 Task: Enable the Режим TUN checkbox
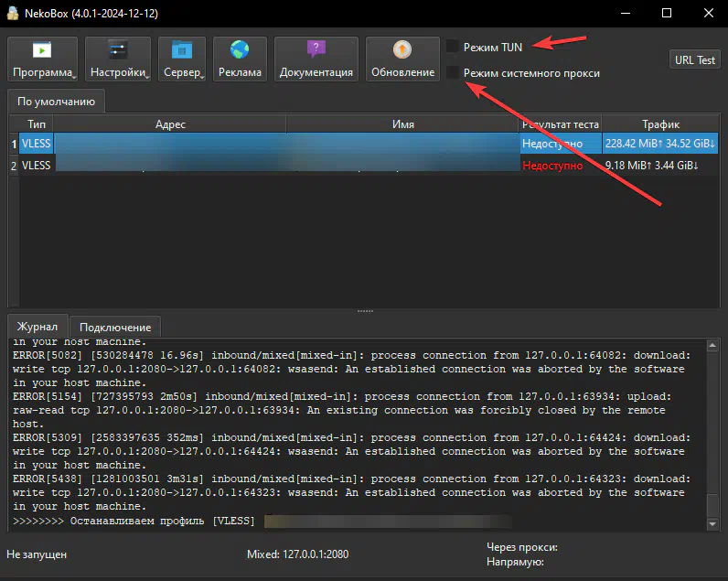click(452, 47)
